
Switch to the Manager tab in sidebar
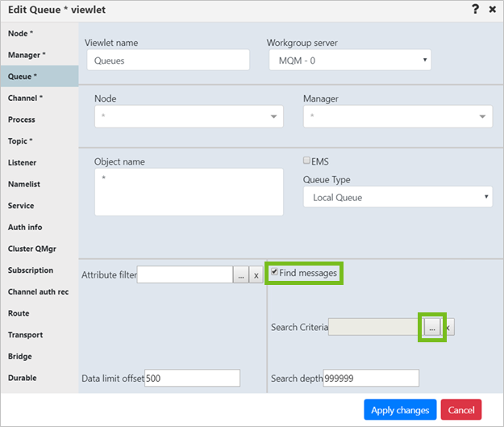(x=40, y=55)
